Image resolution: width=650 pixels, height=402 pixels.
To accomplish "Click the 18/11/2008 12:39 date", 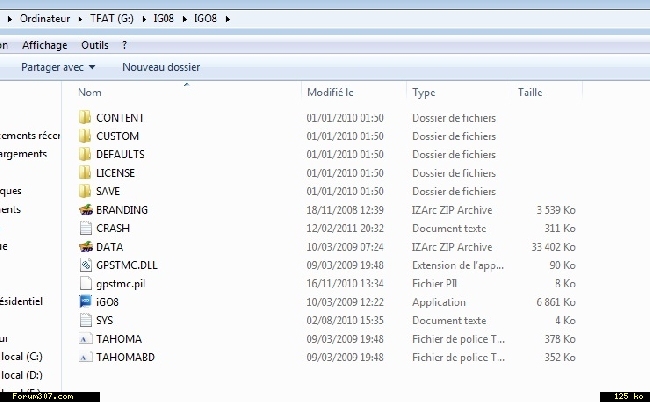I will (345, 210).
